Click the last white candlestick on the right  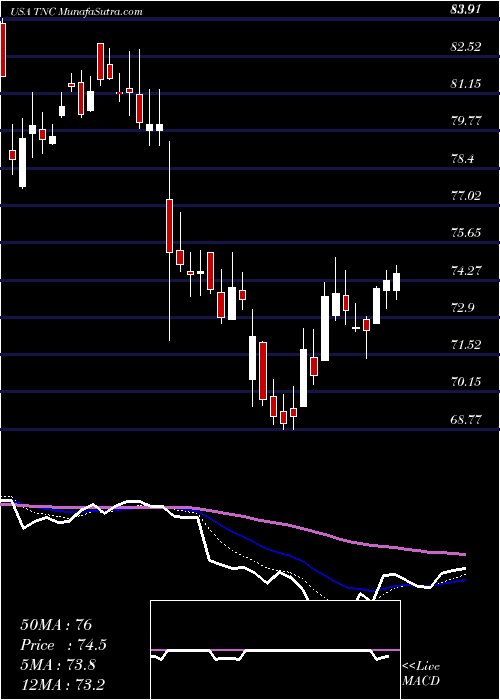pos(396,282)
